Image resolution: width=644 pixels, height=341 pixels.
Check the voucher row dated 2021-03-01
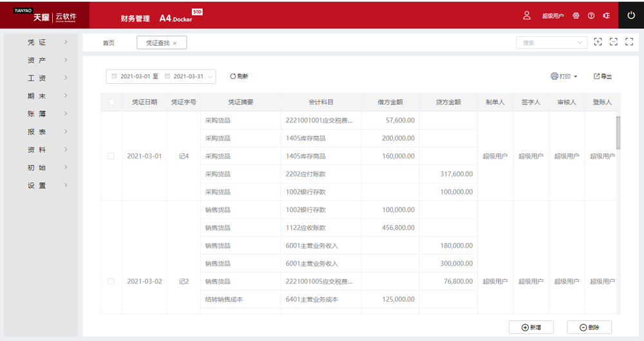pos(111,156)
